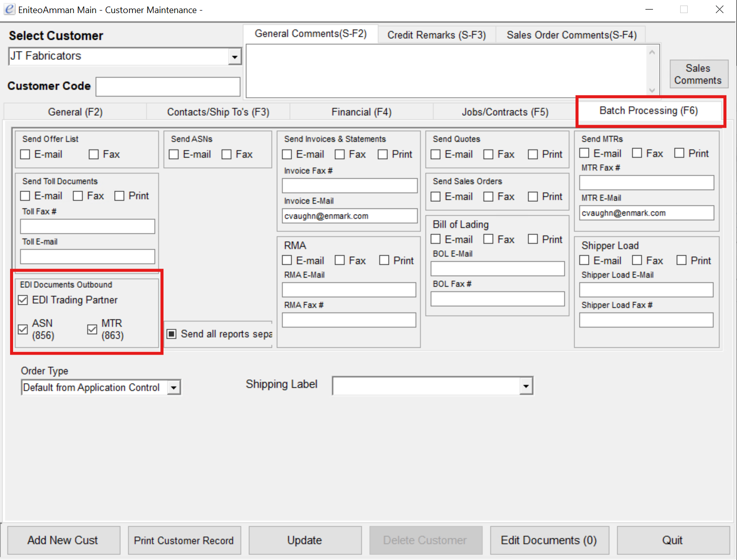Check Fax under Send MTRs
The height and width of the screenshot is (560, 737).
click(637, 153)
